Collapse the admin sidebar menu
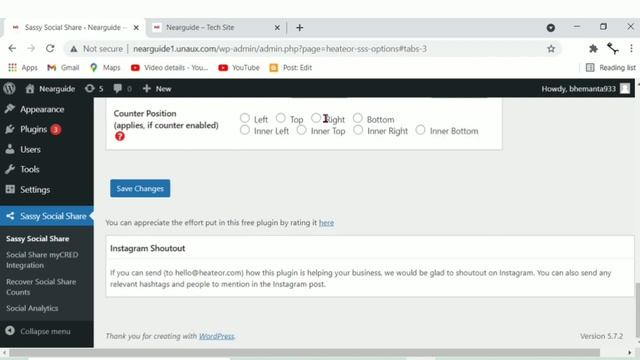640x360 pixels. [x=39, y=331]
